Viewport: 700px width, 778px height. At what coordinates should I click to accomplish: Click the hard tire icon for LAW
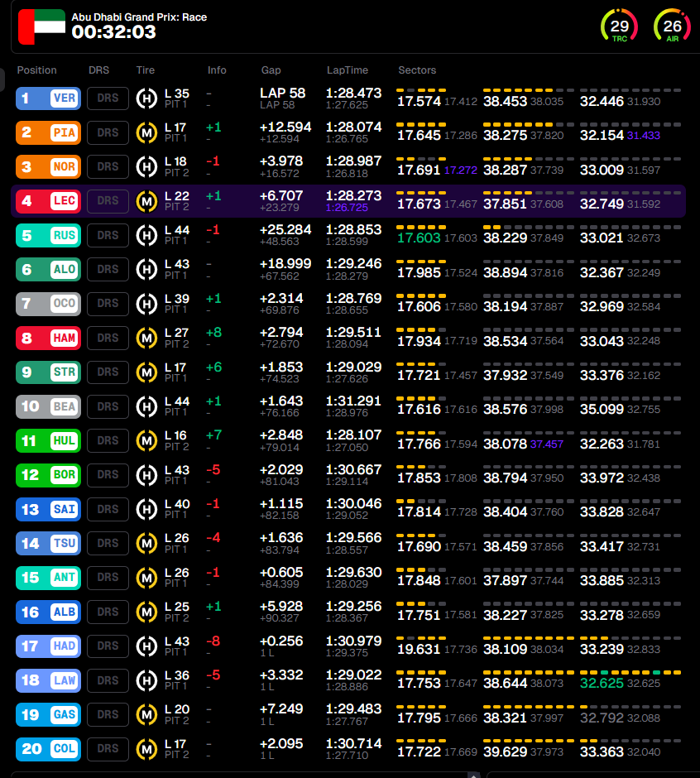click(x=146, y=680)
